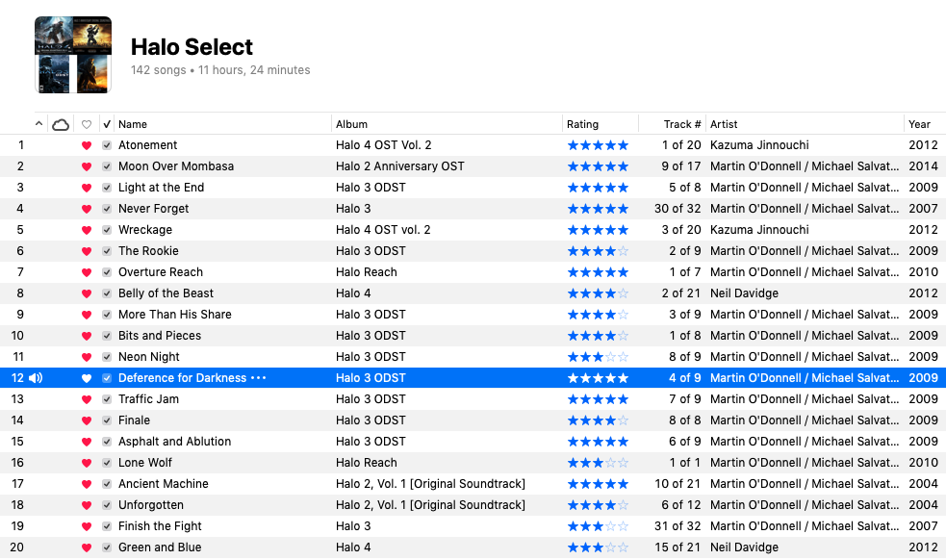
Task: Click the Halo Select playlist title
Action: 192,47
